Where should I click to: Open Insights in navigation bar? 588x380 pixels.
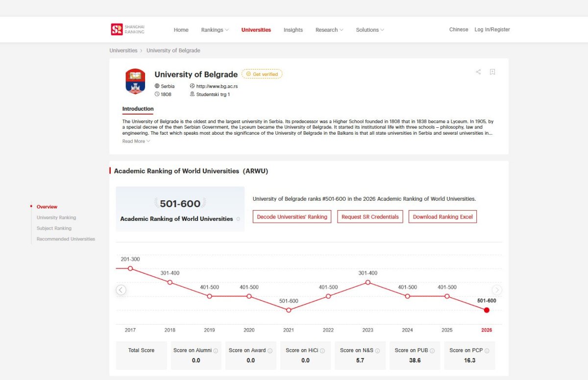tap(293, 30)
